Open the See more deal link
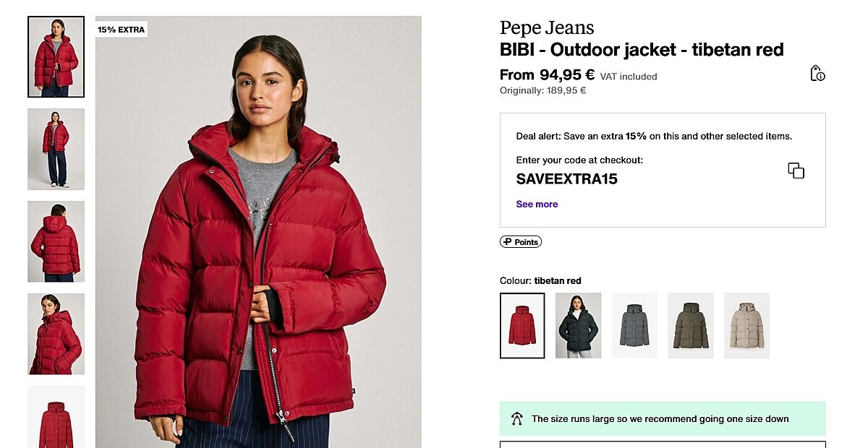 pyautogui.click(x=537, y=204)
